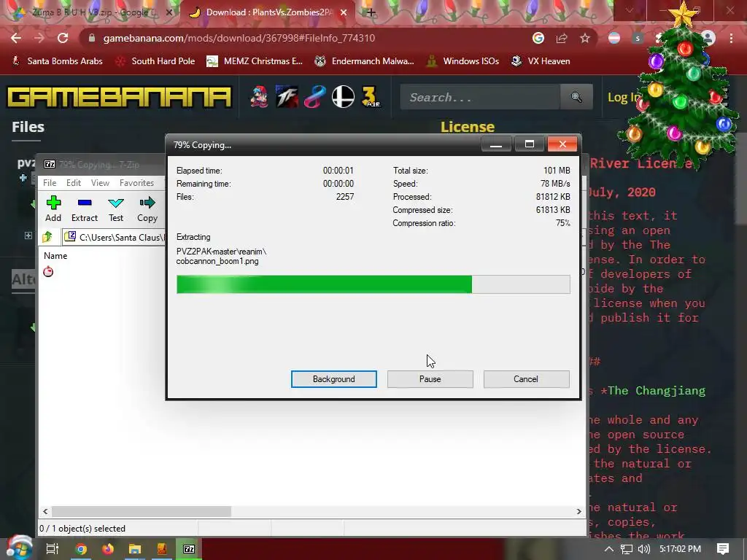Click the Log In link
This screenshot has width=747, height=560.
[x=624, y=97]
